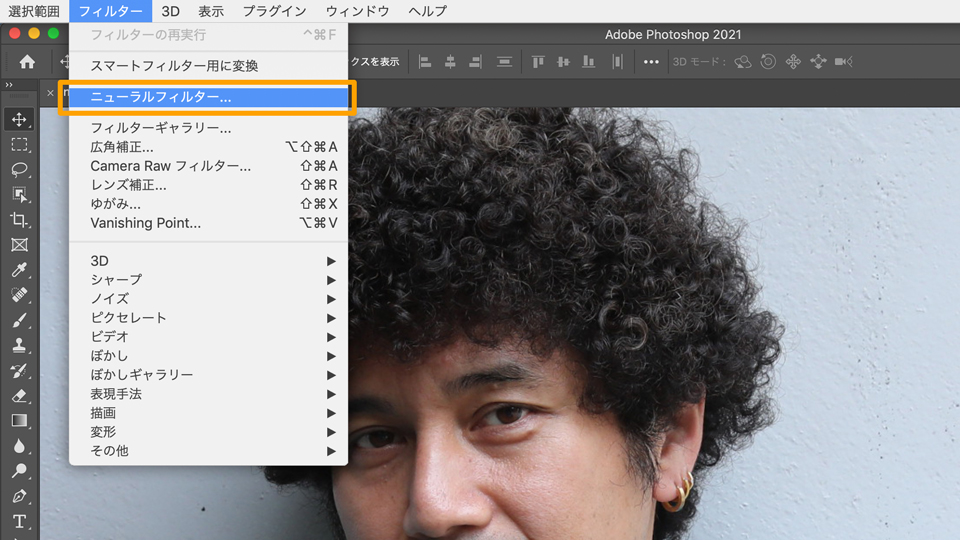Open the ウィンドウ menu
The width and height of the screenshot is (960, 540).
pos(357,11)
